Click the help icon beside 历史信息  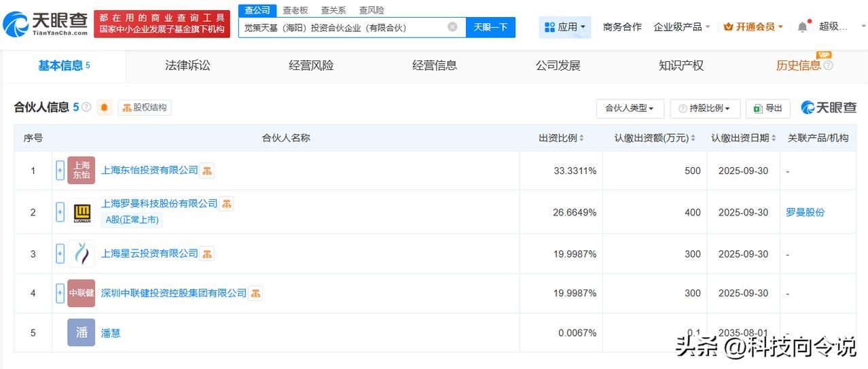[x=828, y=66]
